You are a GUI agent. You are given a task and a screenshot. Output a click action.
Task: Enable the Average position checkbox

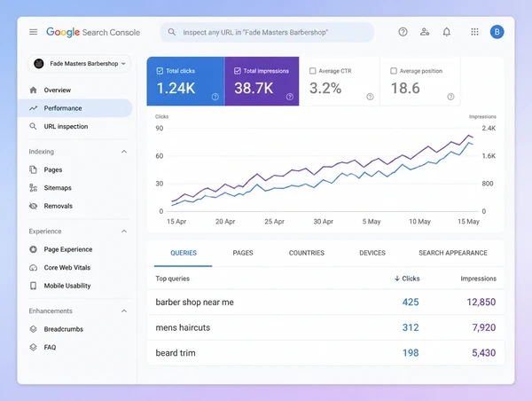[x=394, y=71]
